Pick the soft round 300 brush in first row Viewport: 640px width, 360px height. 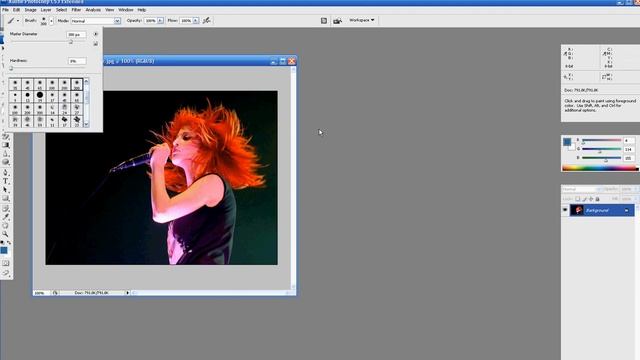(x=77, y=84)
